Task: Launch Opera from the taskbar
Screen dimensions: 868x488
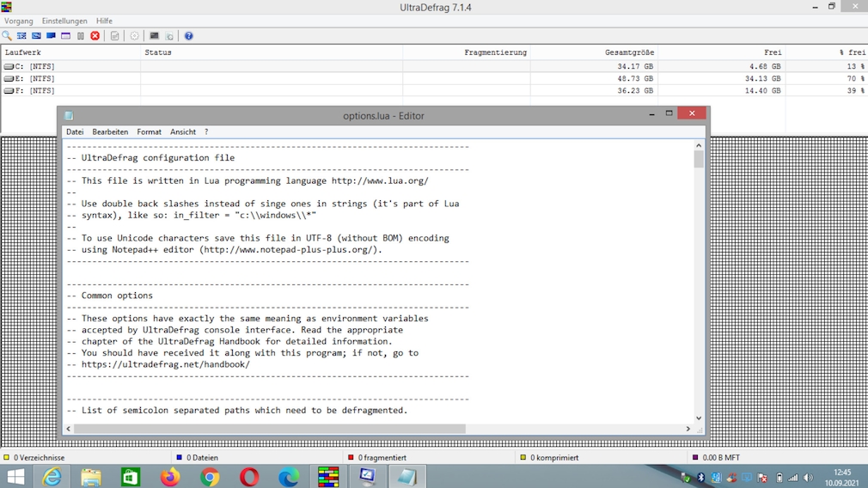Action: pyautogui.click(x=249, y=477)
